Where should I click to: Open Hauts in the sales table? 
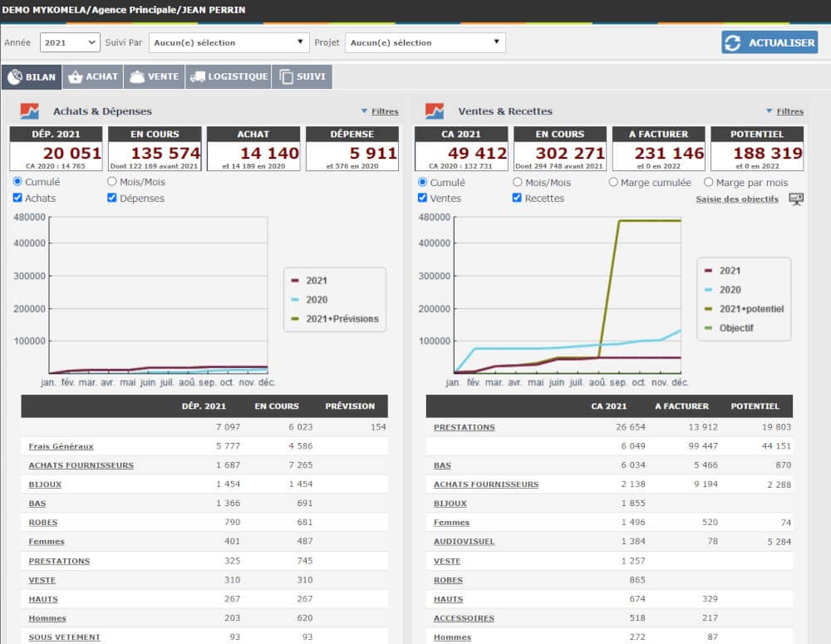448,599
